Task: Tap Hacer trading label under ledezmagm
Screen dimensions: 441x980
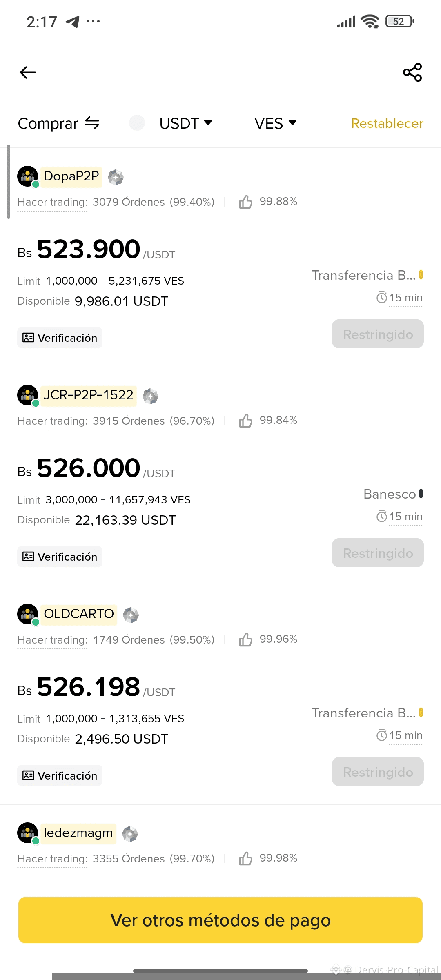Action: coord(52,859)
